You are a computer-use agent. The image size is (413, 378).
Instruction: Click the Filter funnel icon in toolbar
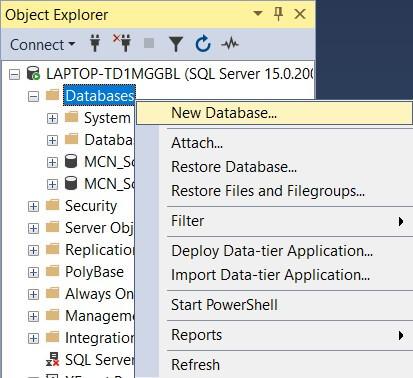[176, 44]
